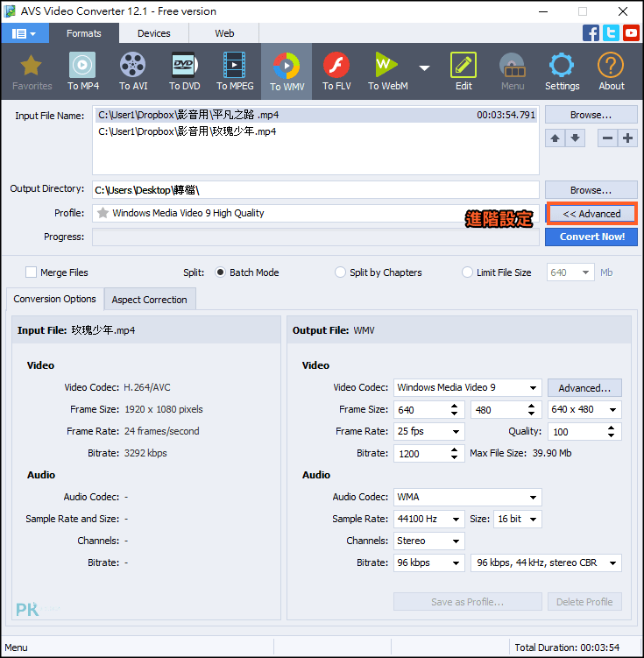Pick the To WMV format icon
Screen dimensions: 644x658
pyautogui.click(x=287, y=72)
